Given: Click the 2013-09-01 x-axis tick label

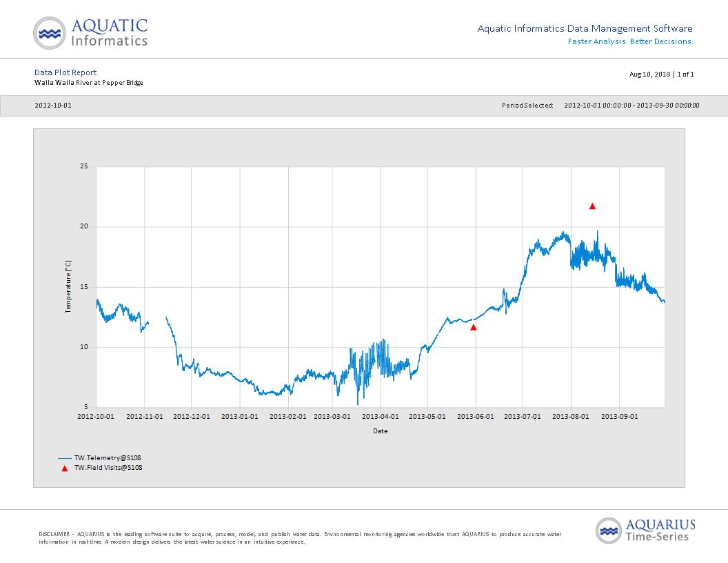Looking at the screenshot, I should point(619,417).
